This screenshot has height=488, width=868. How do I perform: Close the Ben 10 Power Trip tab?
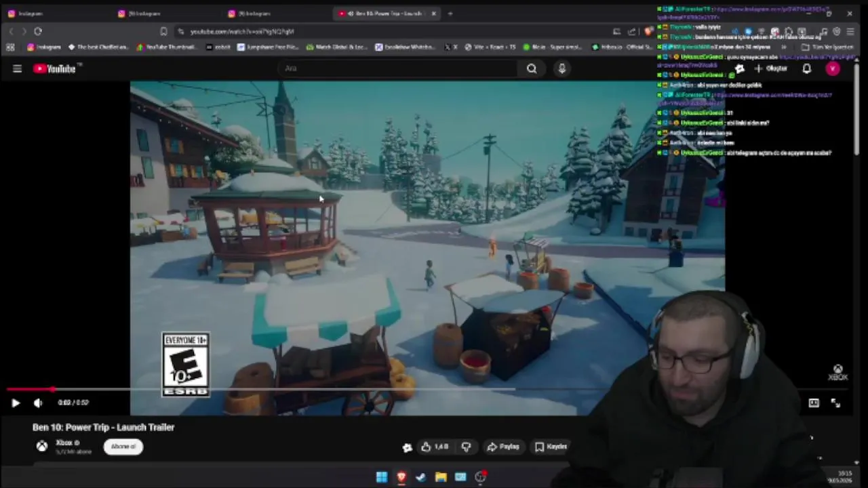coord(433,14)
